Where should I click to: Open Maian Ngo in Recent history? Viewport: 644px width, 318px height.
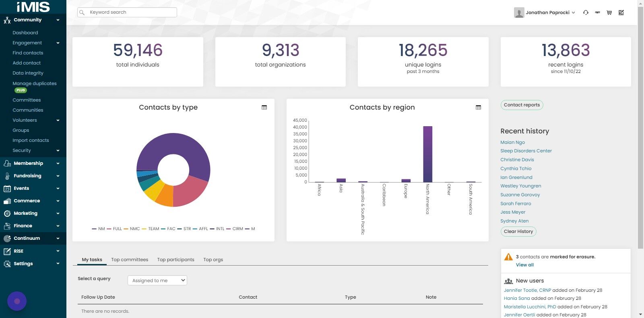click(x=512, y=142)
